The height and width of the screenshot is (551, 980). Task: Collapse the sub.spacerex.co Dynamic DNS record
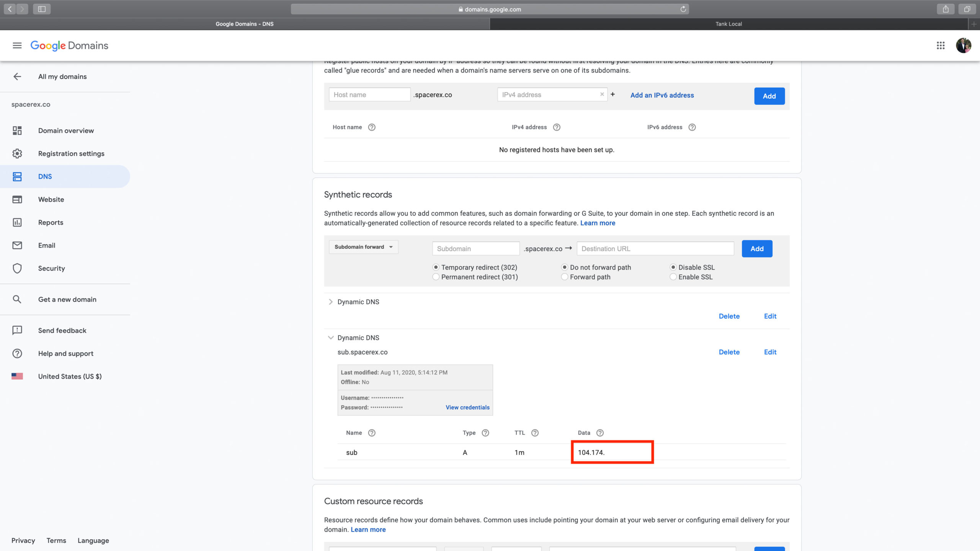click(x=330, y=338)
